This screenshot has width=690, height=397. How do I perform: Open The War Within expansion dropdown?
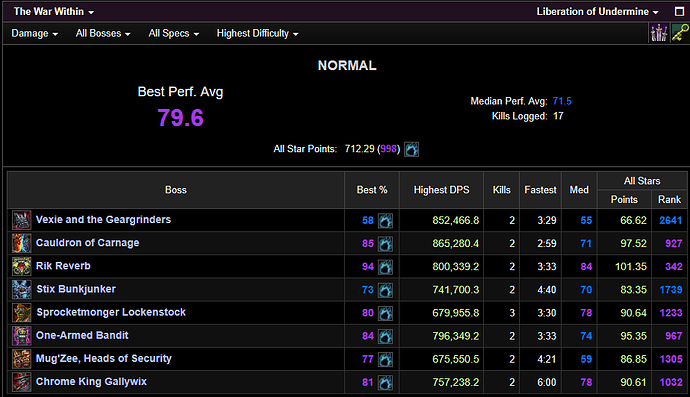click(x=54, y=11)
